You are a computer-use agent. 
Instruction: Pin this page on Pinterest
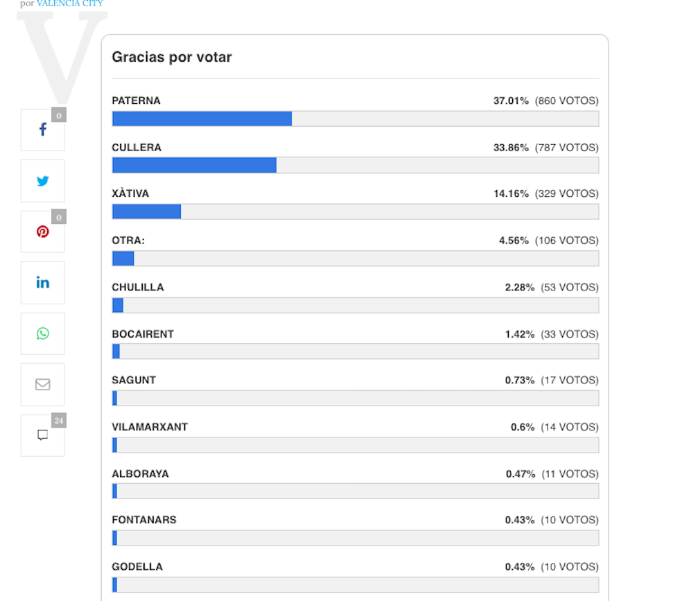(x=42, y=232)
